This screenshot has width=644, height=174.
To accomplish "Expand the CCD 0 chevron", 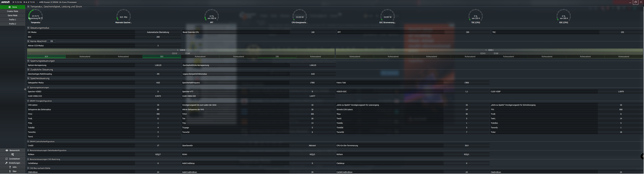I will (x=178, y=50).
